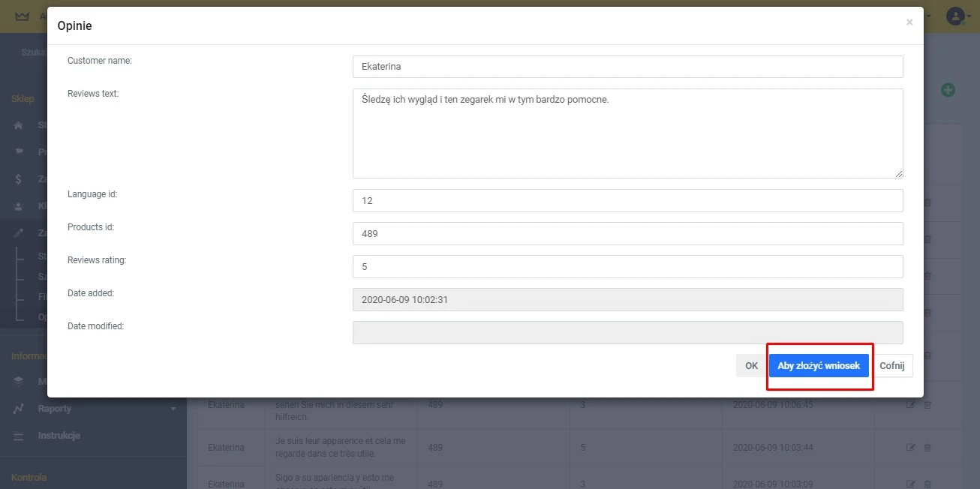Click the layers icon under Informacje section
Screen dimensions: 980x489
(20, 381)
